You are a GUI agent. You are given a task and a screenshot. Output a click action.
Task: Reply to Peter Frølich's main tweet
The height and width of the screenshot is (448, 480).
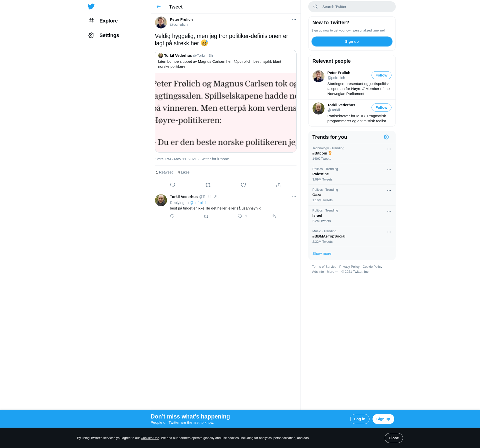(x=172, y=185)
